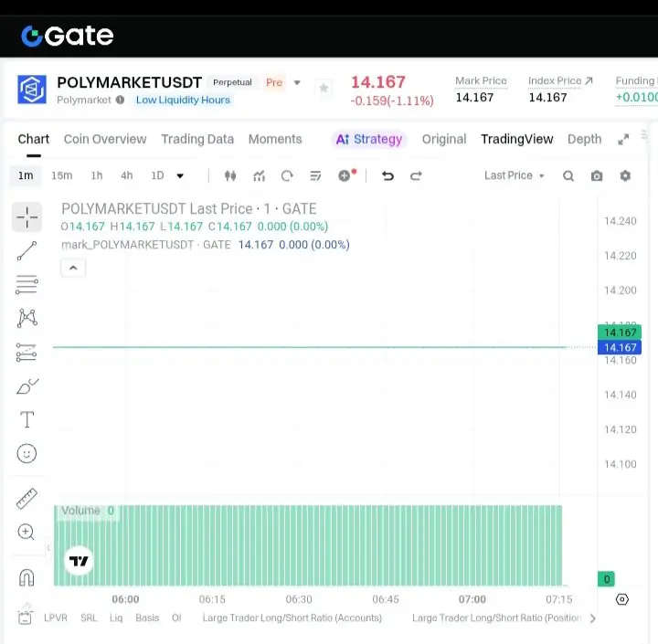Viewport: 658px width, 644px height.
Task: Expand the contract selector arrow beside Pre
Action: (x=297, y=82)
